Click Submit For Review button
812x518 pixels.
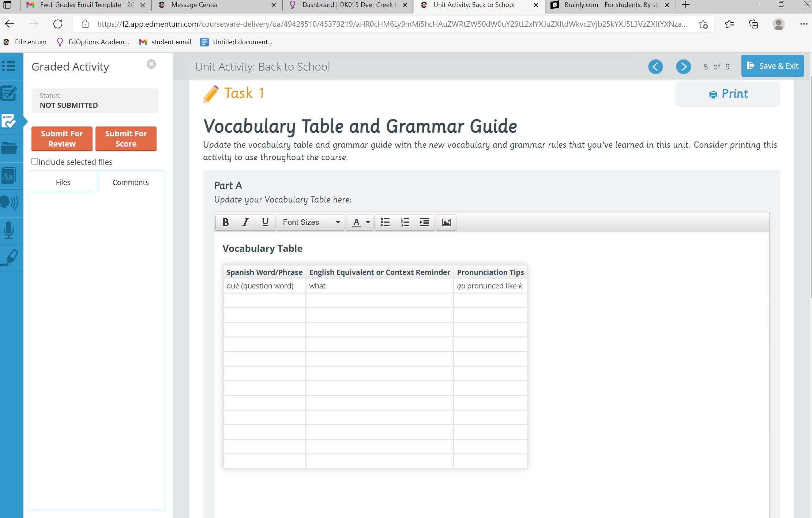tap(62, 139)
